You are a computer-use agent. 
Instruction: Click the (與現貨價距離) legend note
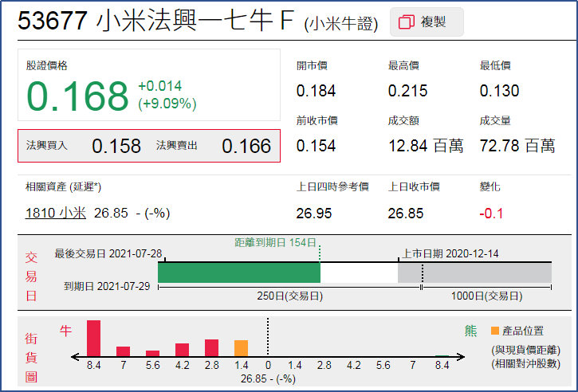pyautogui.click(x=525, y=350)
